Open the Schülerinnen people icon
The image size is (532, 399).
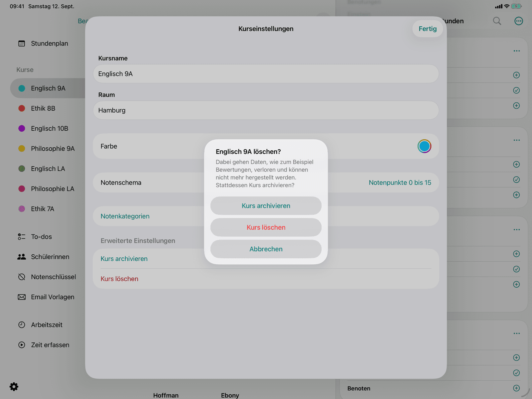pos(22,257)
